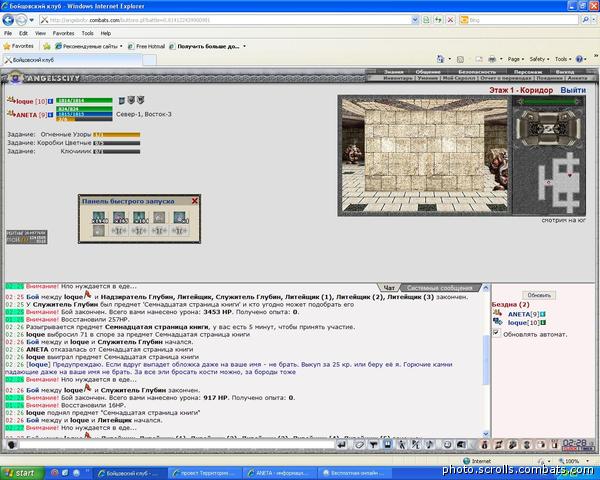
Task: Switch to ANETA - информация taskbar window
Action: point(280,473)
